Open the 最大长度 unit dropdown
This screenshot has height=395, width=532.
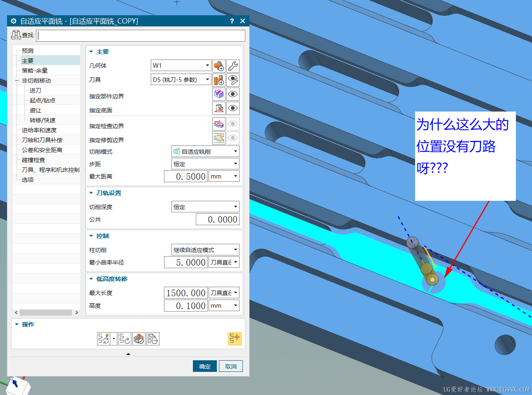[x=224, y=293]
